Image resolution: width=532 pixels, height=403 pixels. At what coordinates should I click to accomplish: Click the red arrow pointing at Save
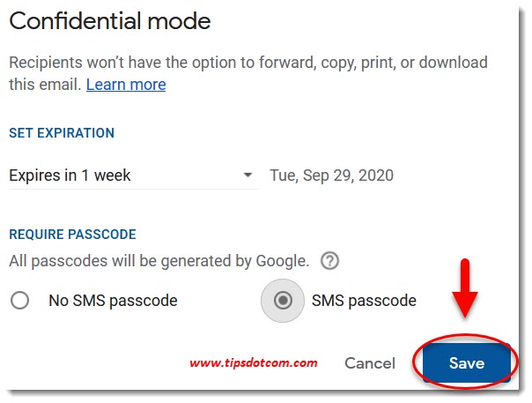(x=465, y=289)
